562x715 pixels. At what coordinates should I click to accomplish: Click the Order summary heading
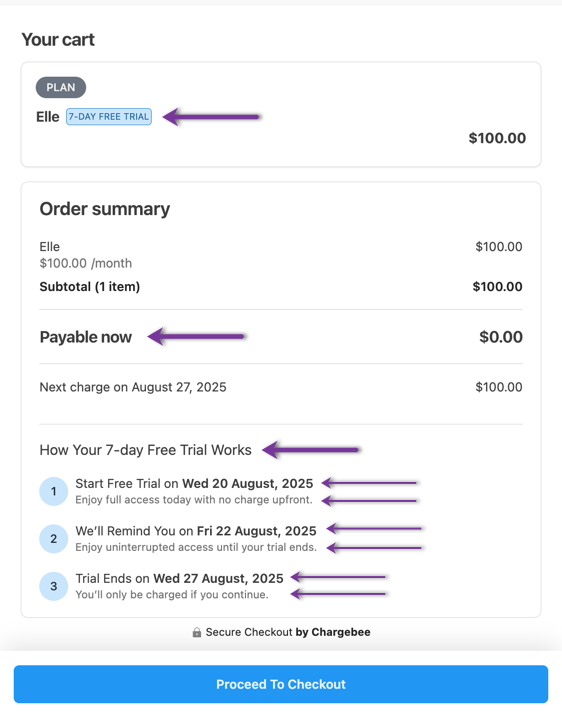(104, 209)
